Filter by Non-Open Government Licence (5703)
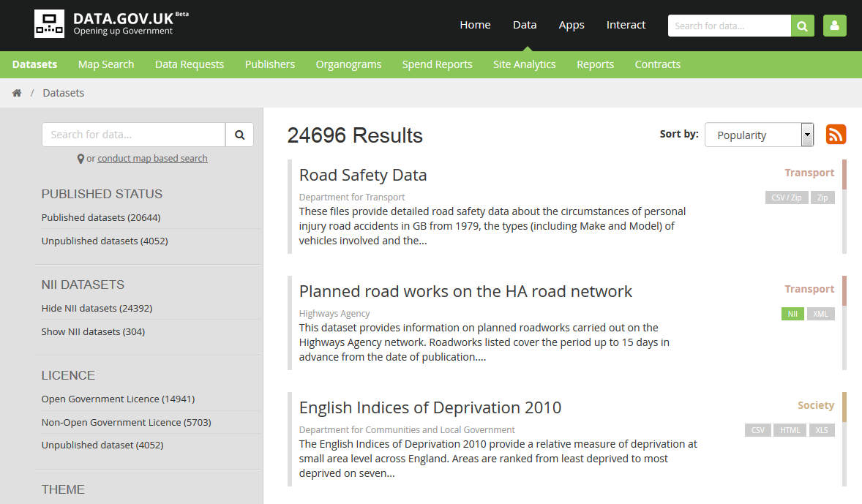Viewport: 862px width, 504px height. point(126,422)
